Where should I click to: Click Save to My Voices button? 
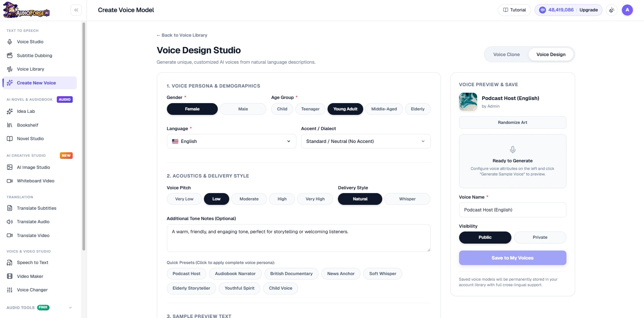point(512,258)
